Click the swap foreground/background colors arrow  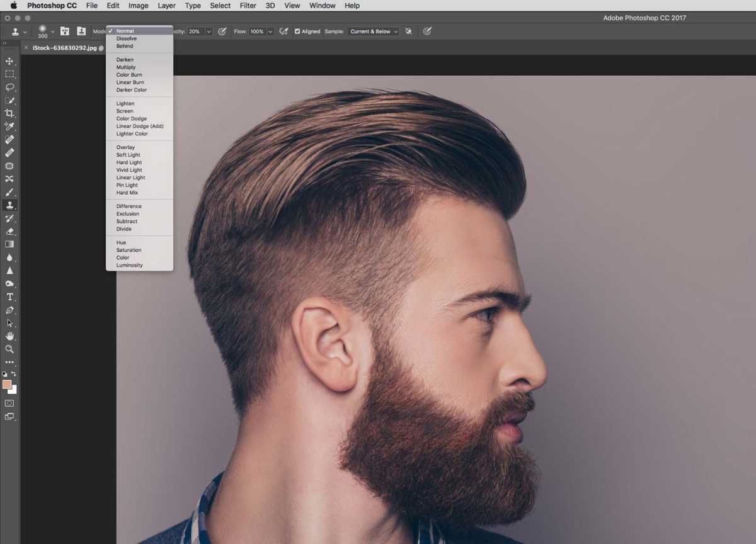click(14, 374)
